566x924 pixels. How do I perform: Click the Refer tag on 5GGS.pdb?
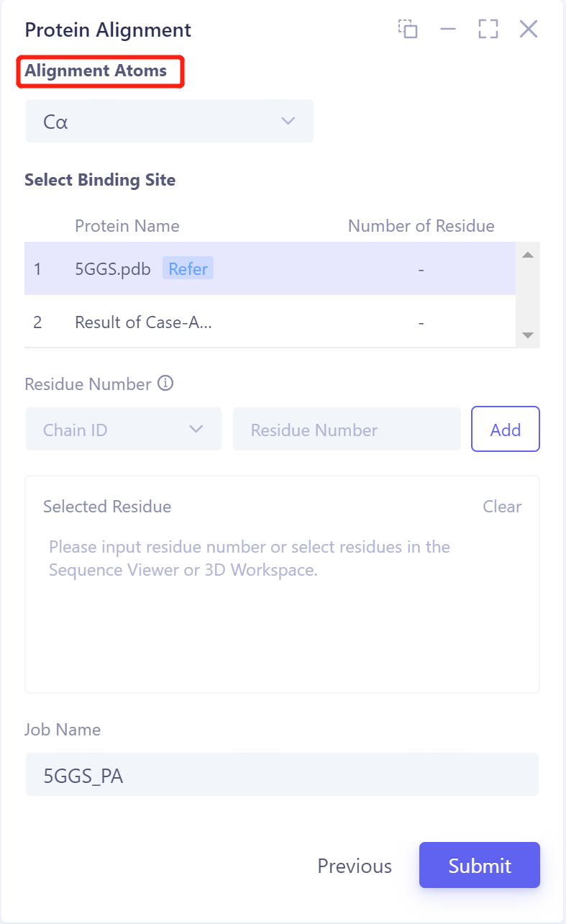click(x=188, y=269)
